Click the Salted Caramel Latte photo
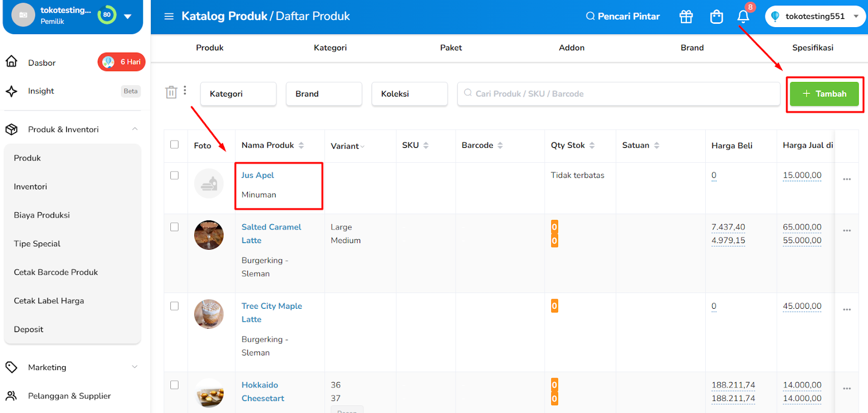Viewport: 868px width, 413px height. (x=209, y=235)
